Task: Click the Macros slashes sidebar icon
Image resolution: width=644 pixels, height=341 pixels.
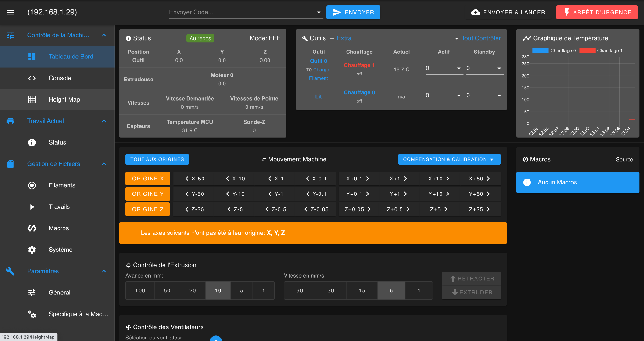Action: 32,228
